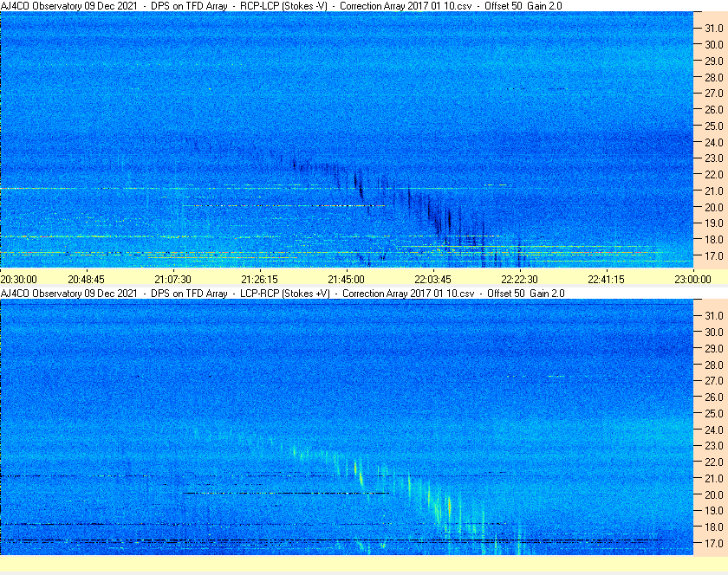Screen dimensions: 728x575
Task: Click the 22:03:45 time label
Action: [432, 280]
